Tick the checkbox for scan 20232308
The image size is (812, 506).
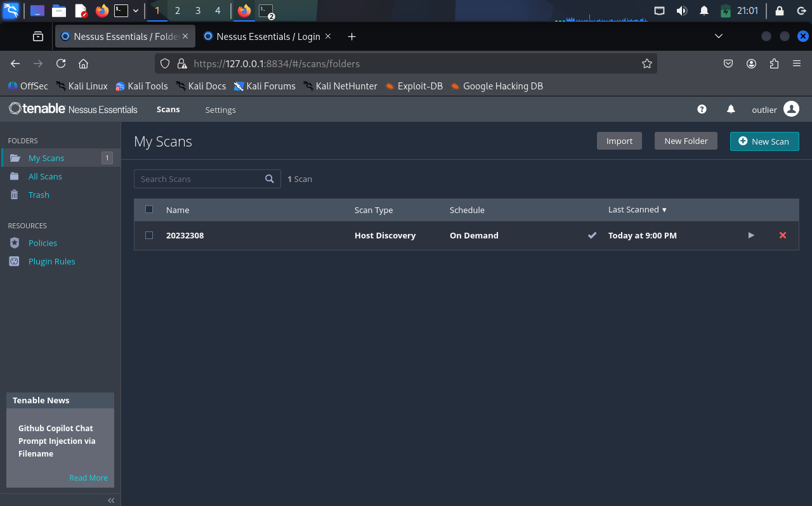149,235
